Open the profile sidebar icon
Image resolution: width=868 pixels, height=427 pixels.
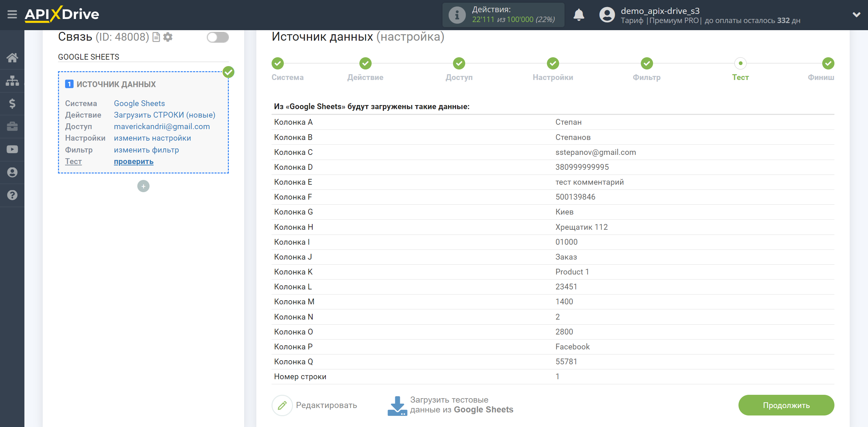pos(12,172)
